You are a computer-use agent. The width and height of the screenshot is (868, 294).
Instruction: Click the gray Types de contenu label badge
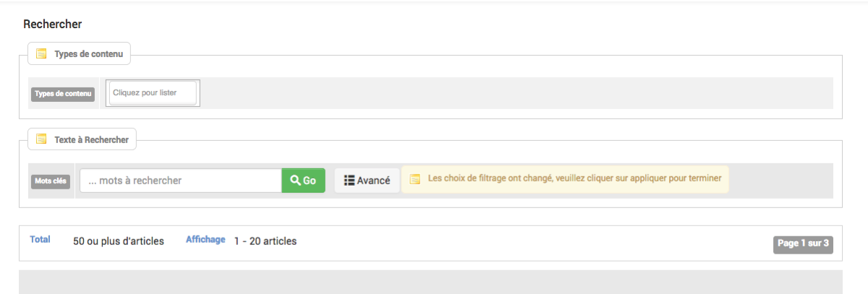(63, 94)
